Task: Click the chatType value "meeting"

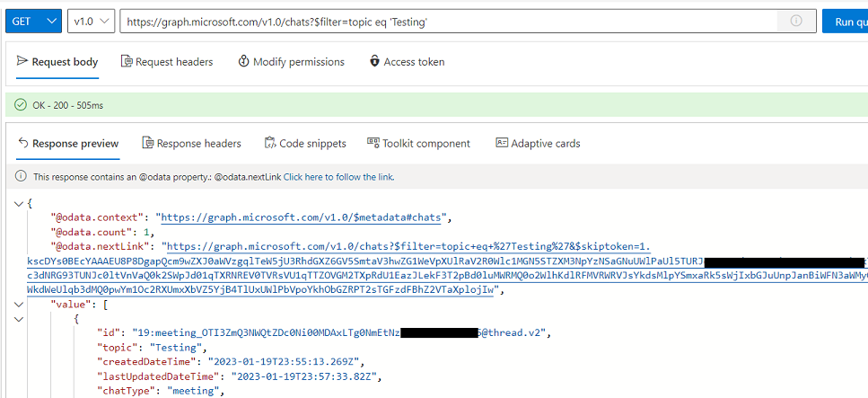Action: point(194,391)
